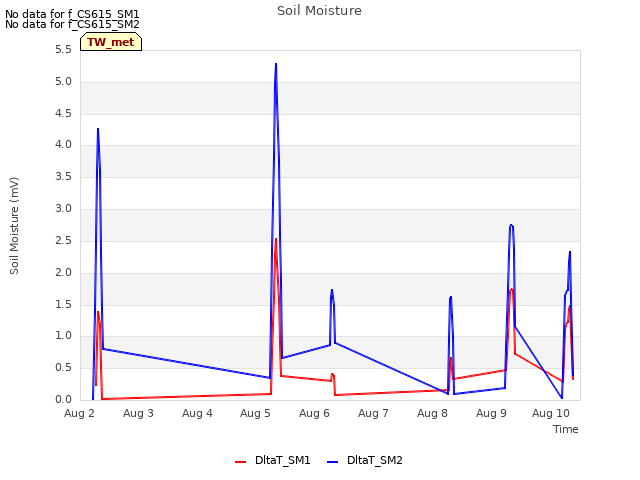
Task: Click the Aug 4 tick label
Action: pos(197,413)
